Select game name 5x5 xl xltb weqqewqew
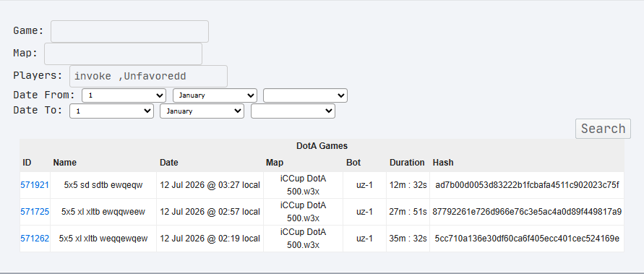This screenshot has height=274, width=644. (x=103, y=239)
